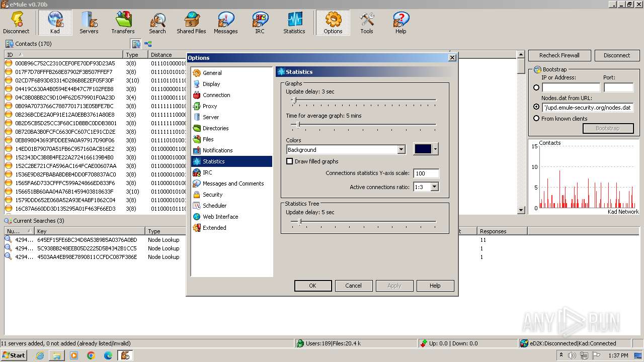Open the Help toolbar icon
The height and width of the screenshot is (362, 644).
[400, 23]
